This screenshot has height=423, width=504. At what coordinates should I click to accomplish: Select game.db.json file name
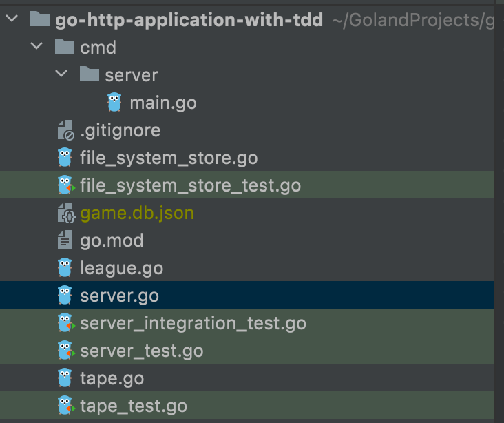coord(137,213)
